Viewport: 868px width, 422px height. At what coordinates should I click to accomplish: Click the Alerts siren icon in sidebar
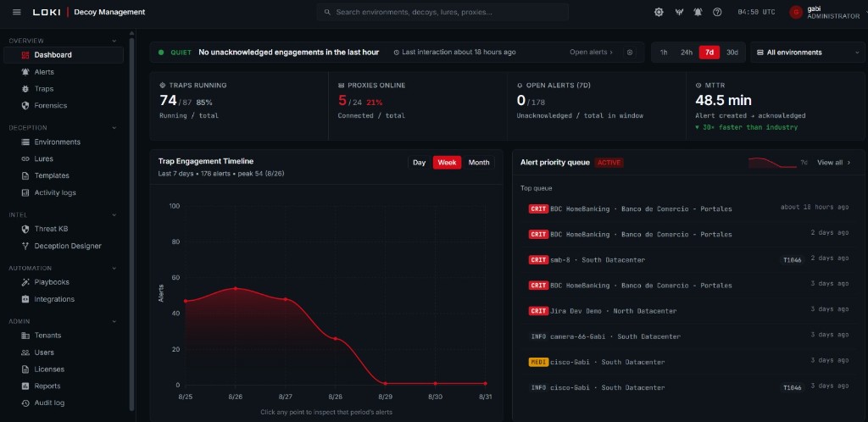click(x=25, y=72)
